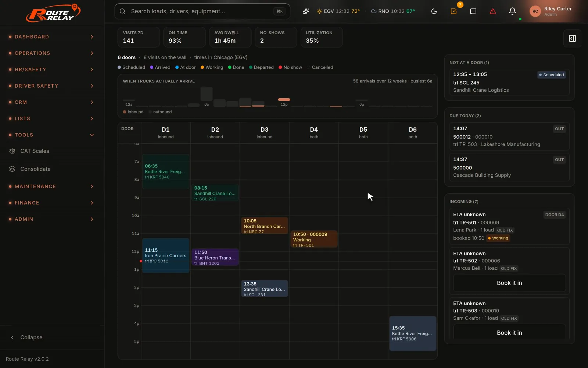Toggle Cancelled legend filter
This screenshot has height=368, width=588.
pos(320,67)
